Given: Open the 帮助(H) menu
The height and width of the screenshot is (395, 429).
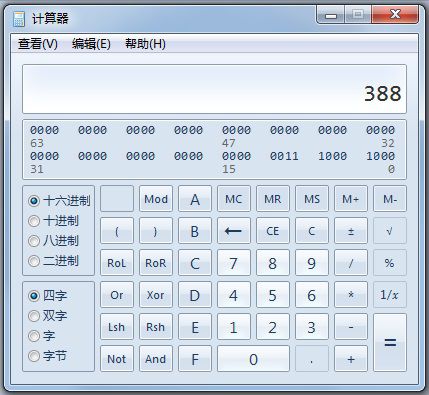Looking at the screenshot, I should pyautogui.click(x=145, y=44).
